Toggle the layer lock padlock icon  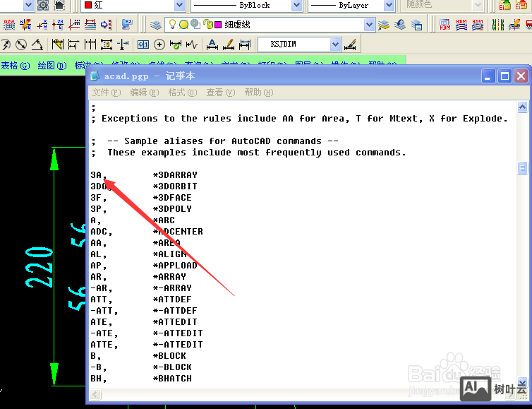[x=207, y=25]
